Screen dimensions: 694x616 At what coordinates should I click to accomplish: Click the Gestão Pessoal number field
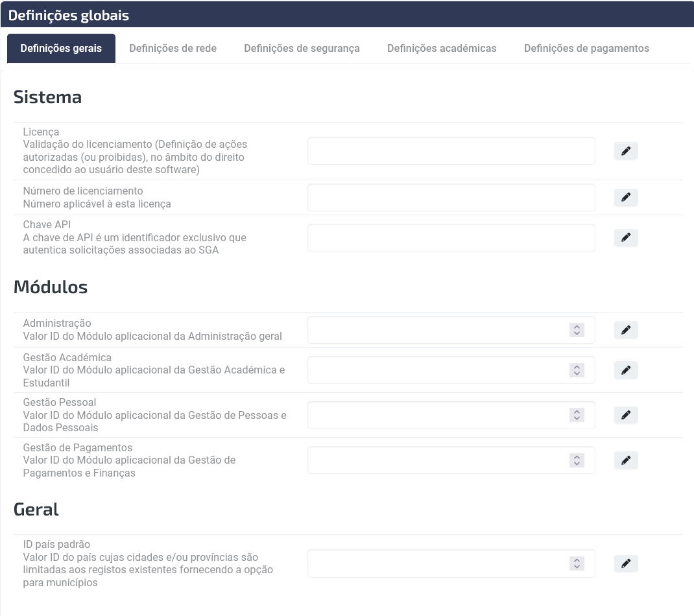coord(451,414)
